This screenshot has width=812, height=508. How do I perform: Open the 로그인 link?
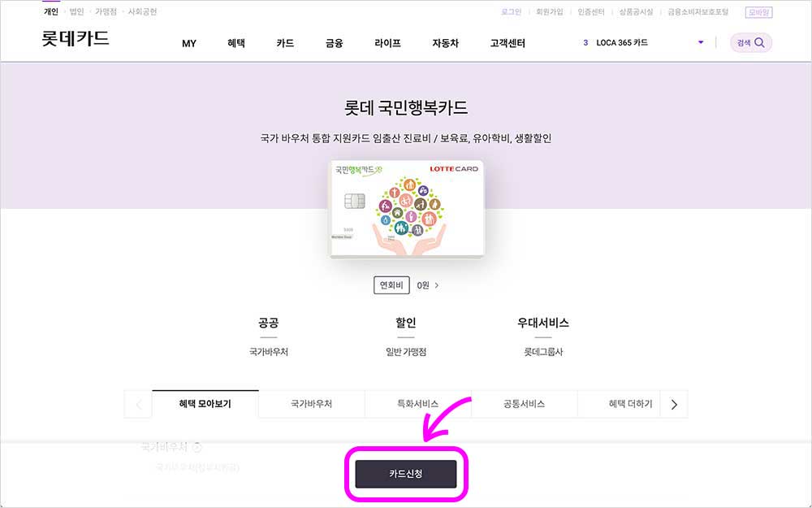(x=512, y=11)
